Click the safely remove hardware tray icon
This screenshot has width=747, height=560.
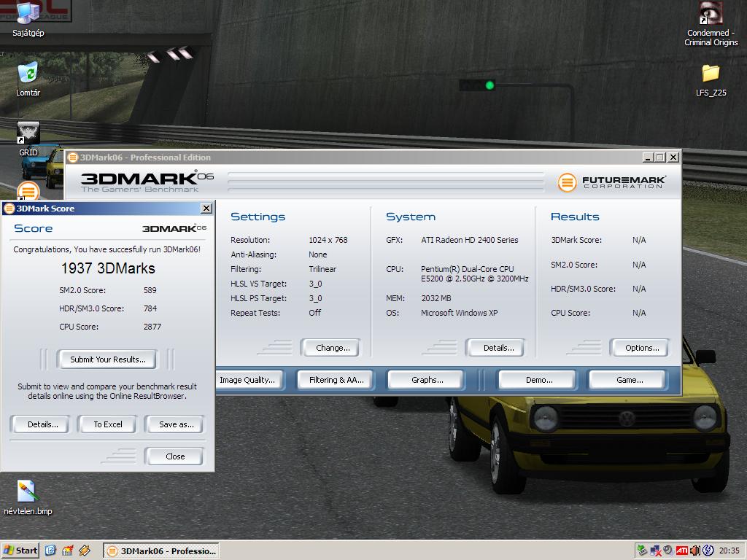[642, 551]
